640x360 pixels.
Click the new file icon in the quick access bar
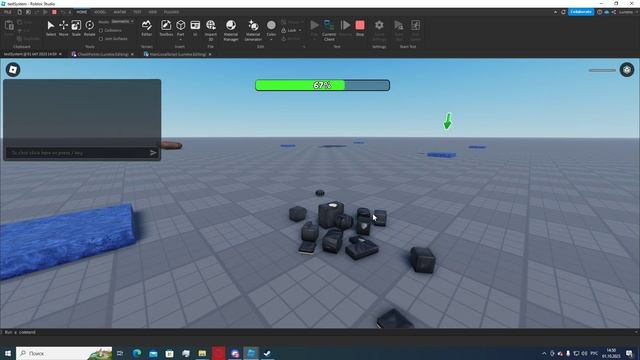pos(19,12)
